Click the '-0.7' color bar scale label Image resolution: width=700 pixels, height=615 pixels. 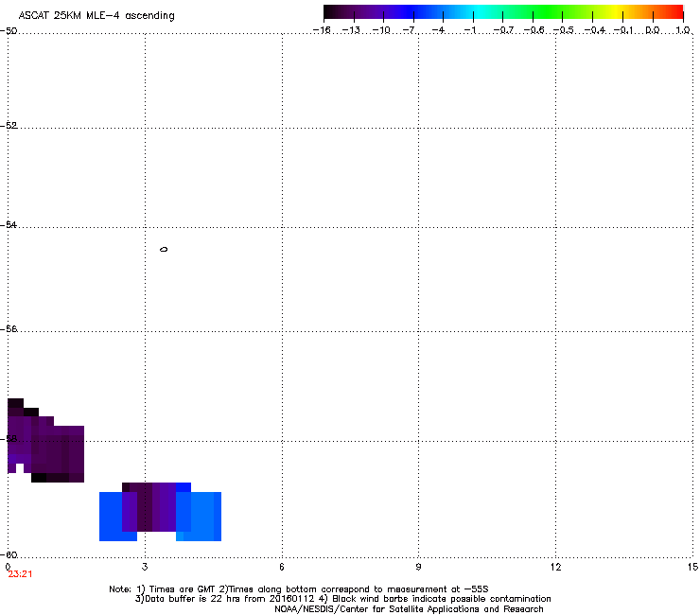pyautogui.click(x=503, y=30)
